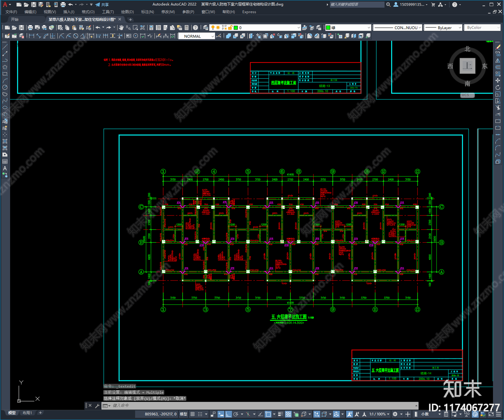Viewport: 504px width, 420px height.
Task: Open the Express menu
Action: (x=249, y=12)
